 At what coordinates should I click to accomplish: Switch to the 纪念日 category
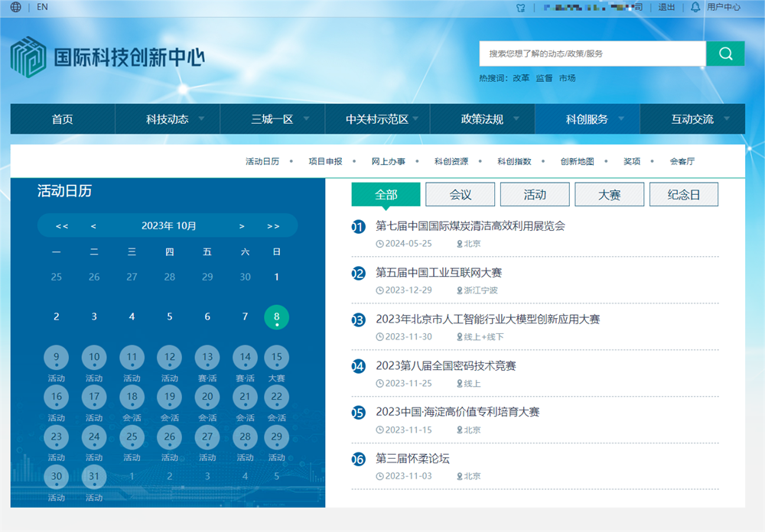coord(684,194)
